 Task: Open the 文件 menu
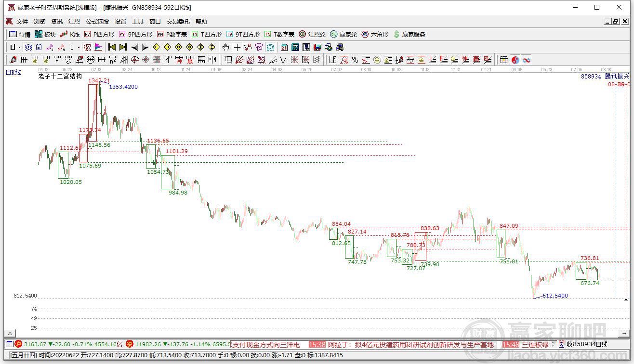[22, 22]
